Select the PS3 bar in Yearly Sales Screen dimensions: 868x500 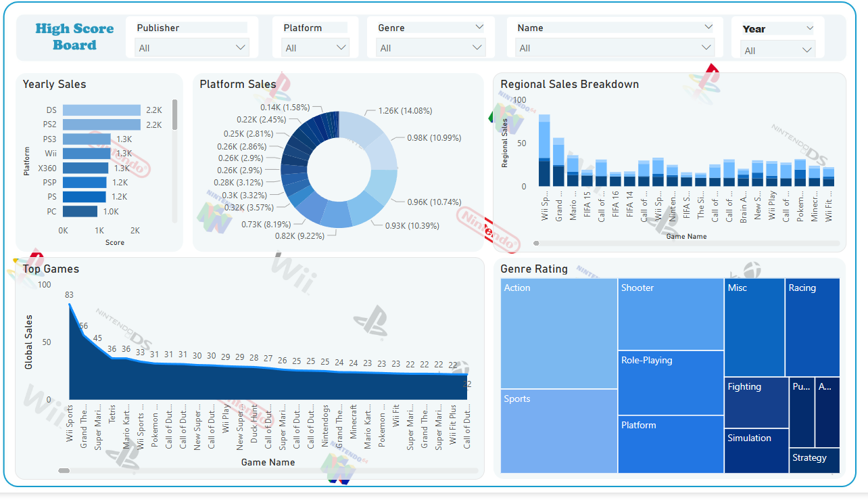(x=87, y=139)
